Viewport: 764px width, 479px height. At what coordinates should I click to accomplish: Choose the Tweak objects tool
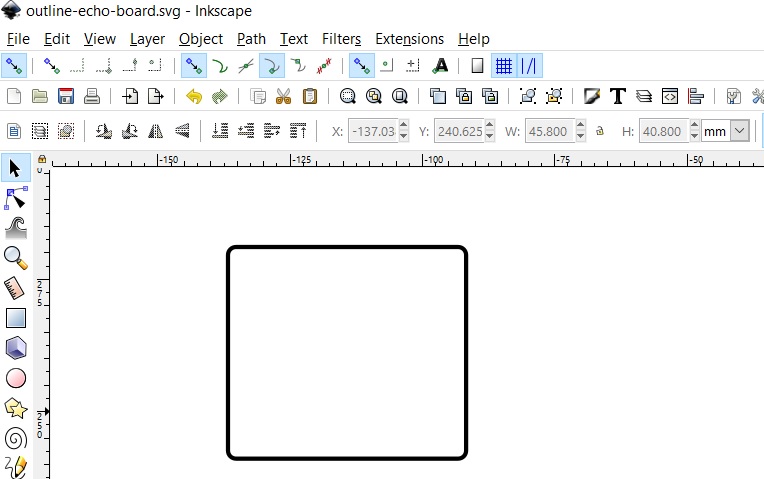click(15, 228)
